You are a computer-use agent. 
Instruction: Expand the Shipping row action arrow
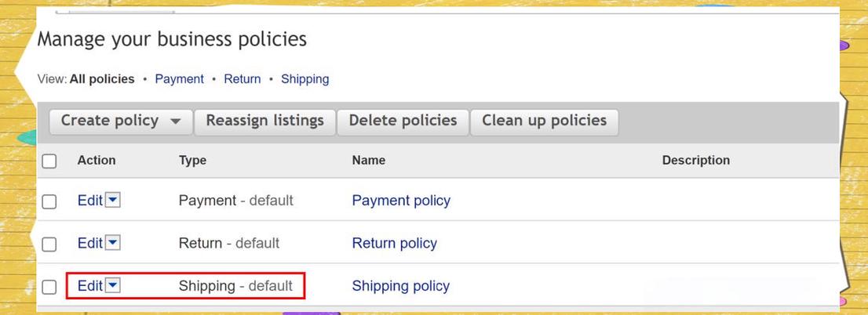coord(113,286)
